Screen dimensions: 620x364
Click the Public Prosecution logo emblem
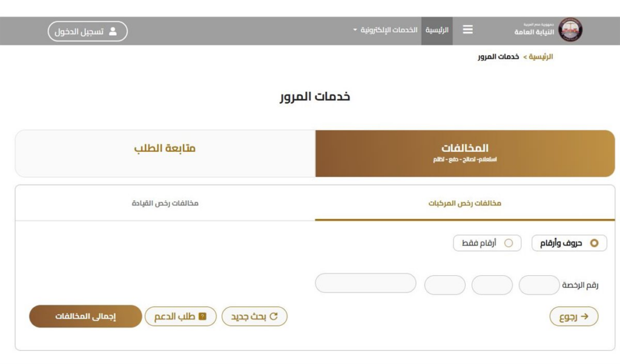[570, 30]
